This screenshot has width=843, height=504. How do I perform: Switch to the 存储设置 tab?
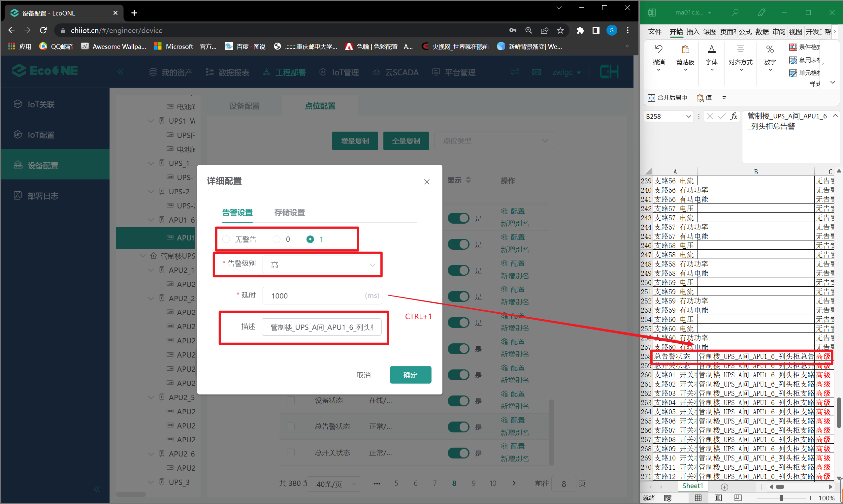[289, 213]
